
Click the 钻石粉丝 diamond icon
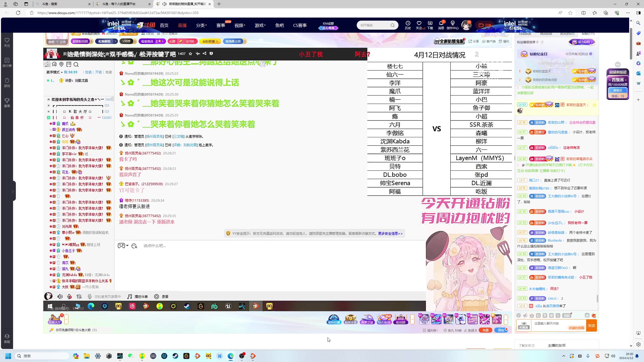[x=384, y=319]
